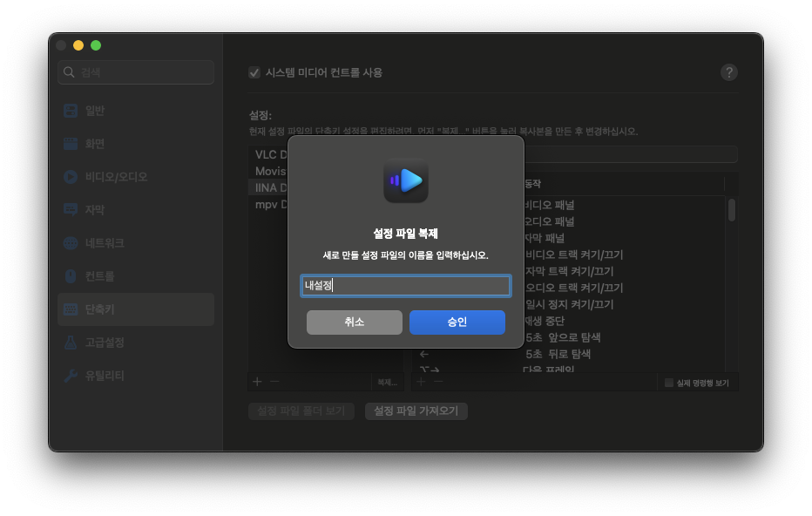Viewport: 812px width, 516px height.
Task: Click the 설정 파일 폴더 보기 button
Action: pyautogui.click(x=301, y=411)
